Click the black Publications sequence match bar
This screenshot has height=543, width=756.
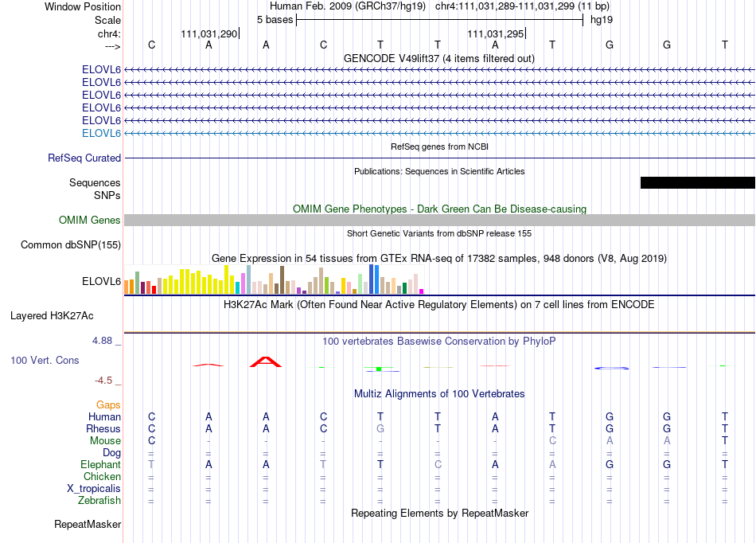pos(698,182)
